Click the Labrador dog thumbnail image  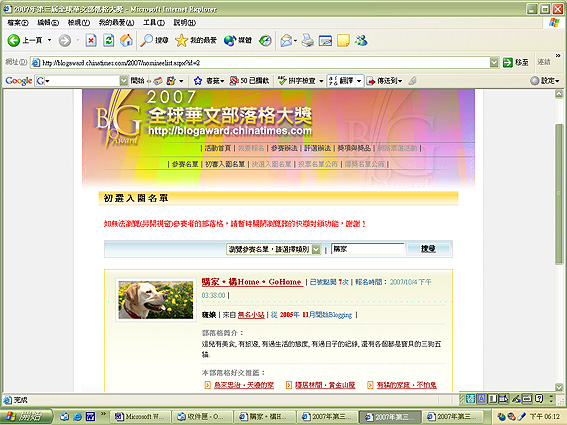pos(156,300)
